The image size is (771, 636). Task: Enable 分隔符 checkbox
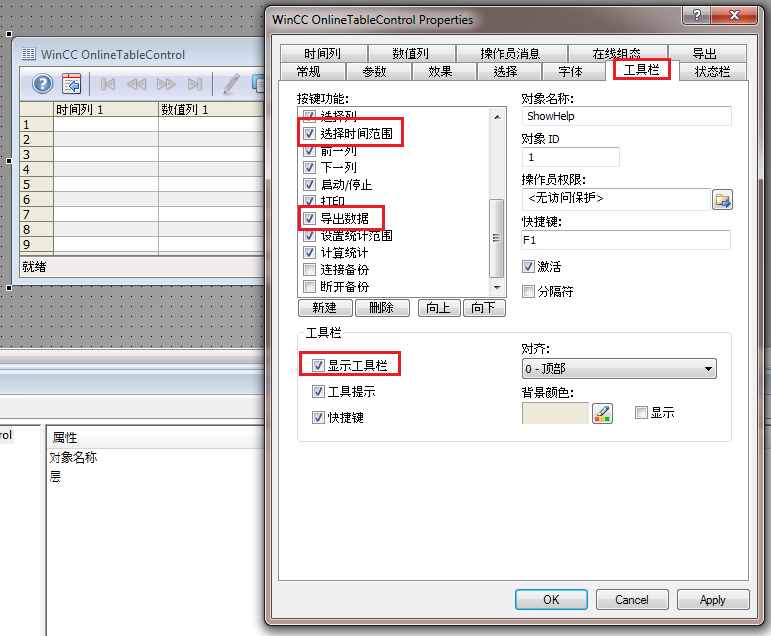click(528, 292)
